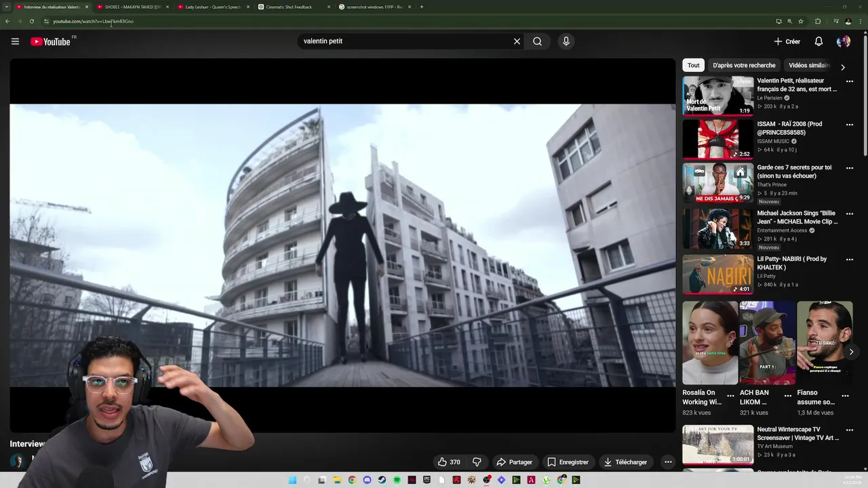
Task: Select the 'Tout' filter chip
Action: (x=693, y=66)
